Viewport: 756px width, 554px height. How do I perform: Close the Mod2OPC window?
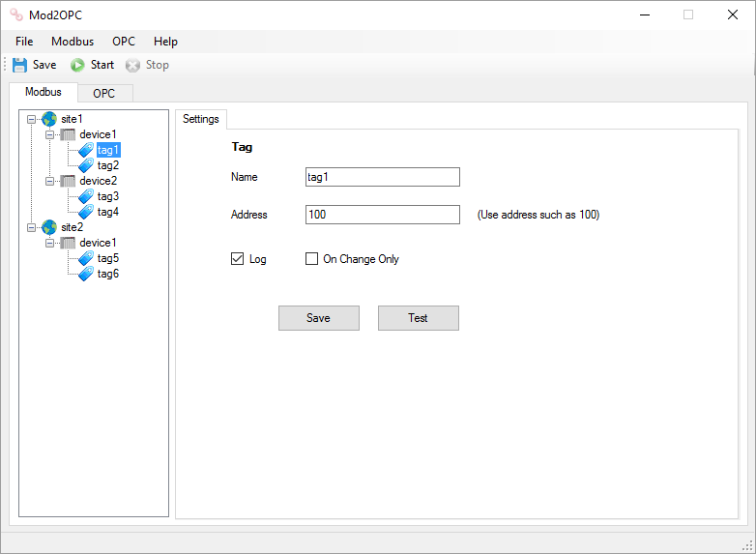tap(733, 15)
